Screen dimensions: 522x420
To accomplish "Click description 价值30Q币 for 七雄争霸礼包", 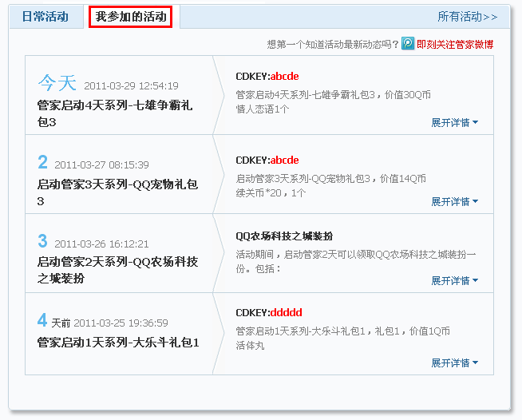I will coord(408,95).
